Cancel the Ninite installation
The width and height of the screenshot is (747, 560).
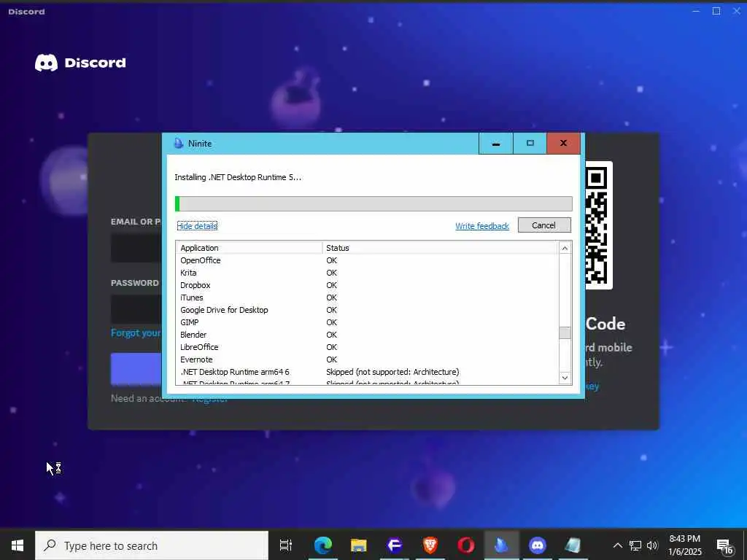coord(544,225)
